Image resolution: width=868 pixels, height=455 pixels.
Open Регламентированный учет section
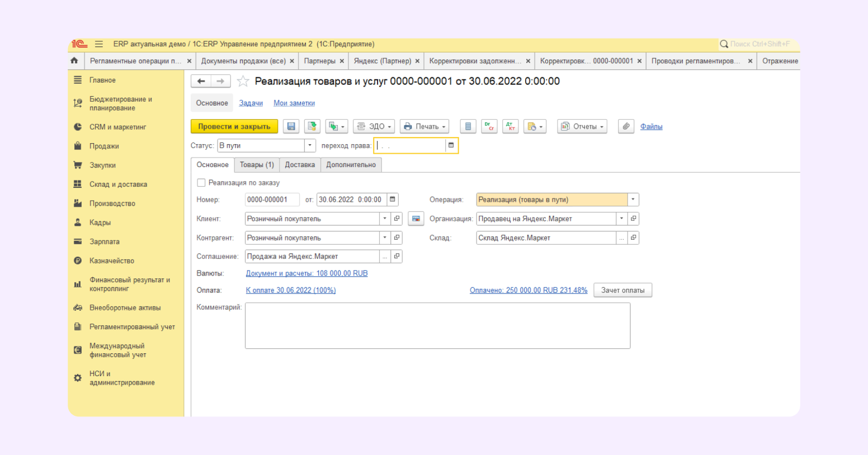tap(126, 326)
